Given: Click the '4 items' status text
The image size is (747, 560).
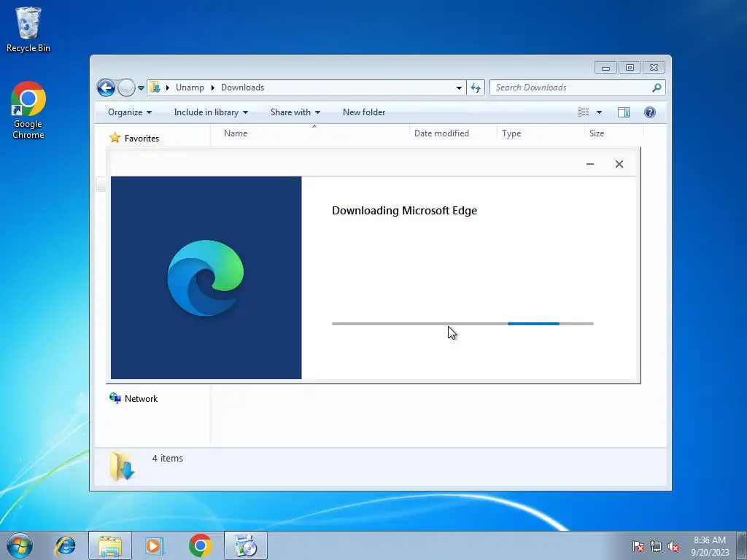Looking at the screenshot, I should coord(167,458).
